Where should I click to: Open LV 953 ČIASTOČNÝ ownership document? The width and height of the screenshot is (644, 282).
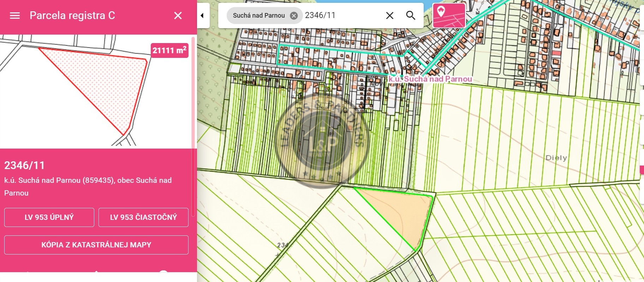click(x=143, y=217)
